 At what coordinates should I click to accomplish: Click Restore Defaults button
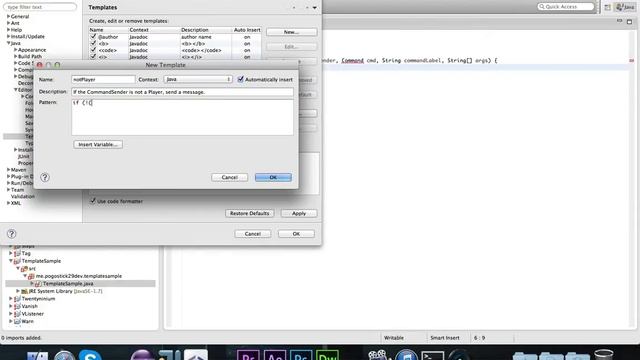pos(249,213)
